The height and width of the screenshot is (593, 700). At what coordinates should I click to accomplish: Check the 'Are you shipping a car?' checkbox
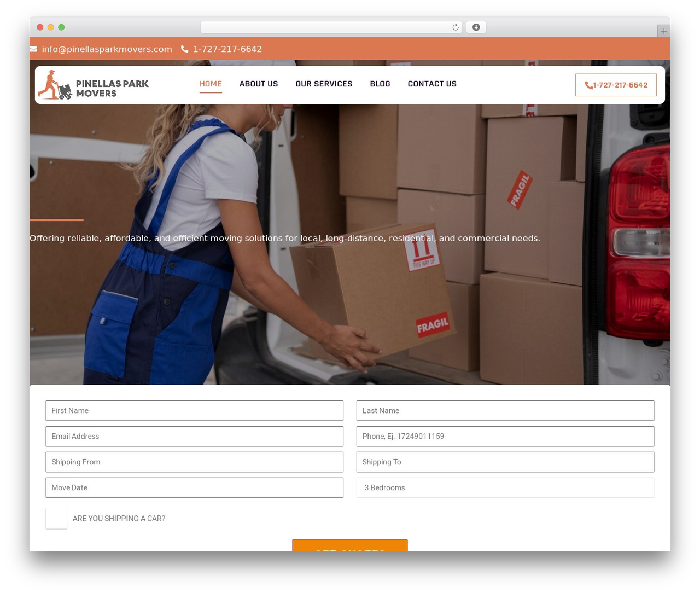(x=56, y=519)
